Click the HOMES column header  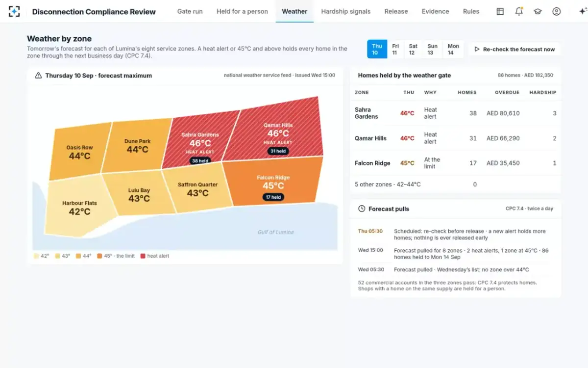pos(467,92)
